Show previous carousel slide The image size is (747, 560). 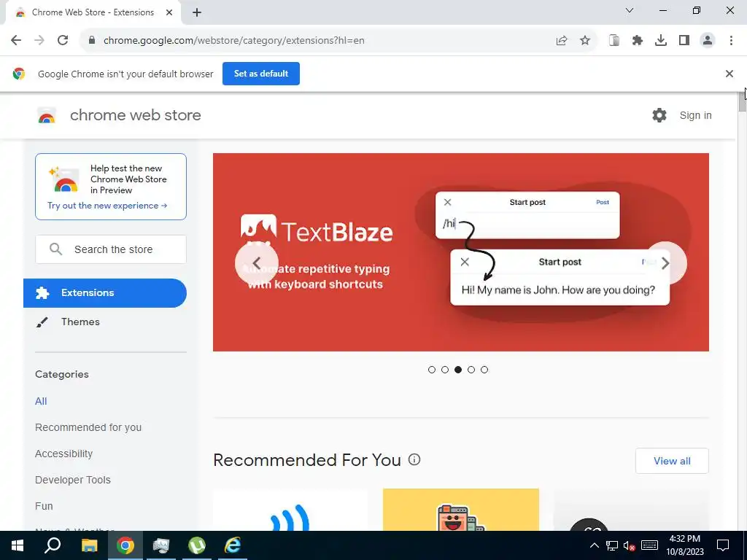tap(256, 262)
